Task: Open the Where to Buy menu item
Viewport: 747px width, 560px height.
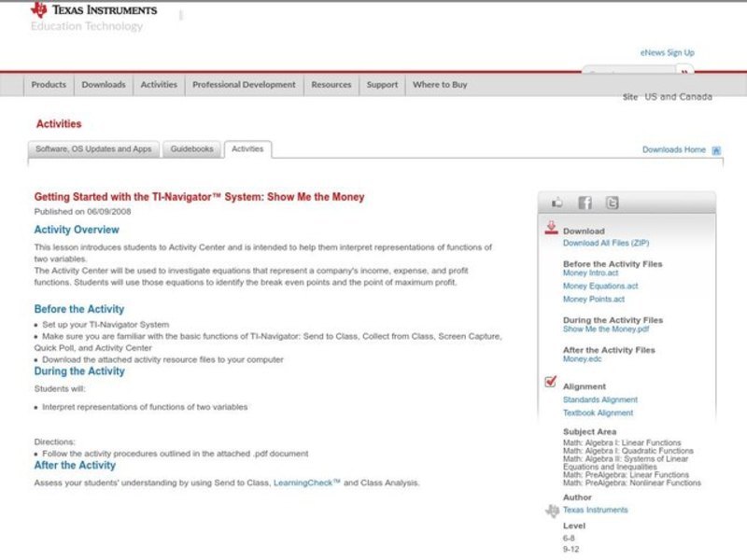Action: click(x=440, y=85)
